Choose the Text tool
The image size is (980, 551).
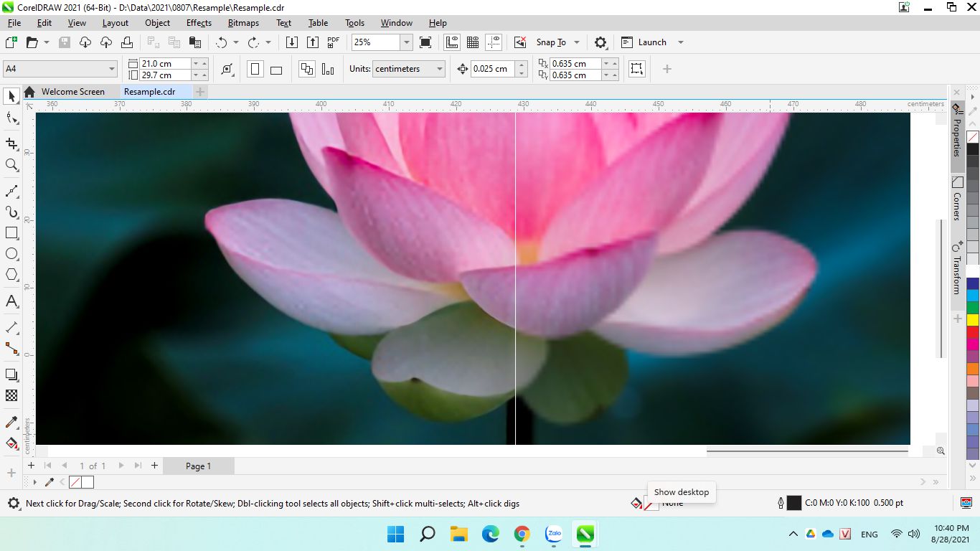pyautogui.click(x=11, y=301)
